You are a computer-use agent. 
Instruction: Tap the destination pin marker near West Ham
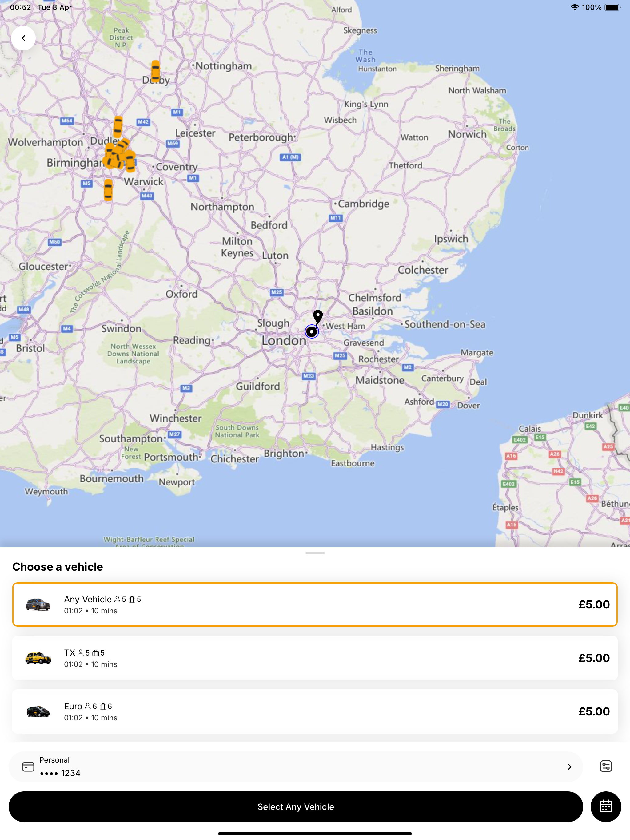coord(318,316)
